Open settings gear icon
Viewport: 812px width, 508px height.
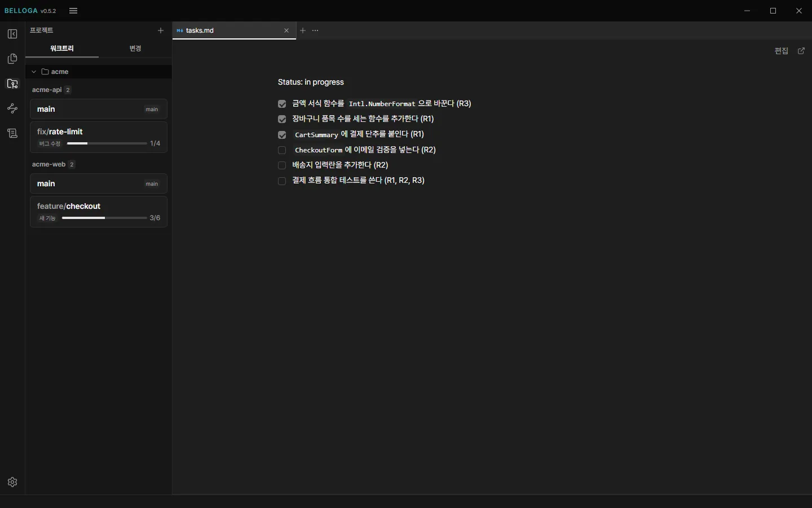pos(12,482)
